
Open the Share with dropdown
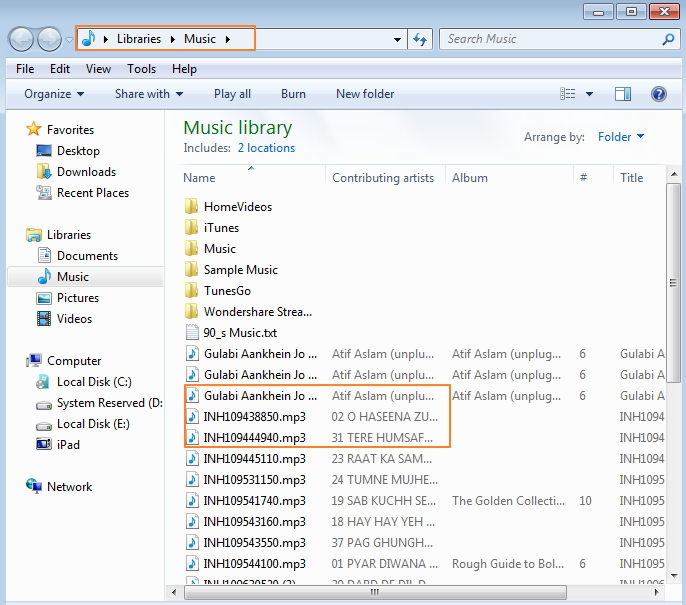click(149, 94)
